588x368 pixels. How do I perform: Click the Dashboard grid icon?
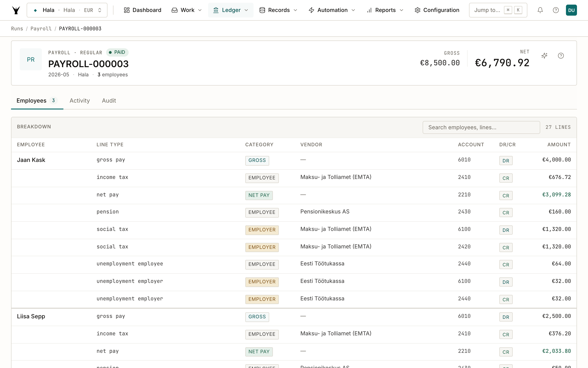tap(127, 10)
